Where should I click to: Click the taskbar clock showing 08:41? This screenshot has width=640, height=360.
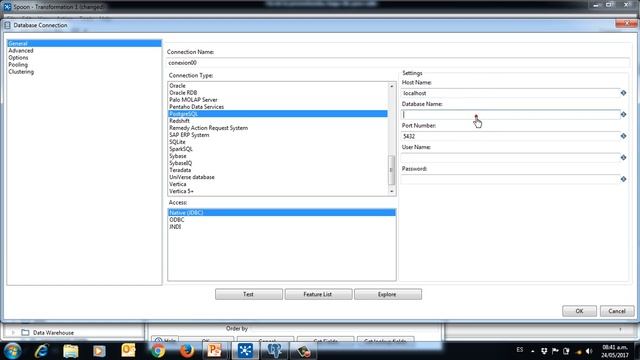[615, 351]
